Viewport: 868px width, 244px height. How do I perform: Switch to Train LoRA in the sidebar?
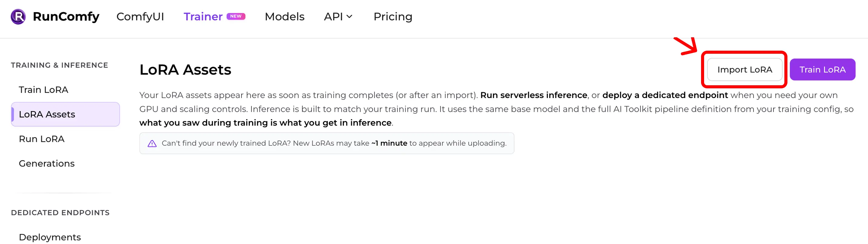pos(43,90)
